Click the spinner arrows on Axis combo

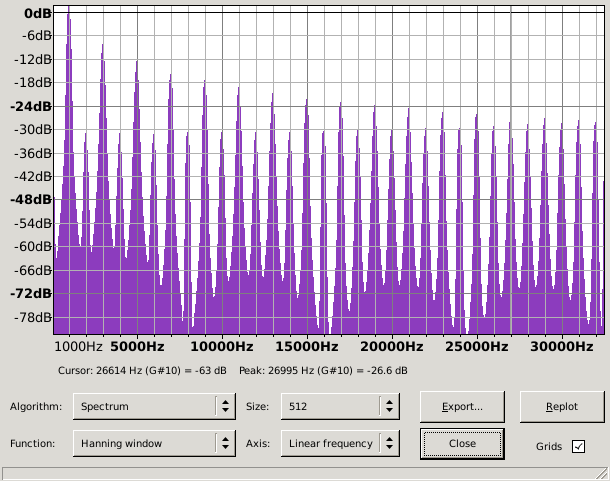click(x=389, y=443)
